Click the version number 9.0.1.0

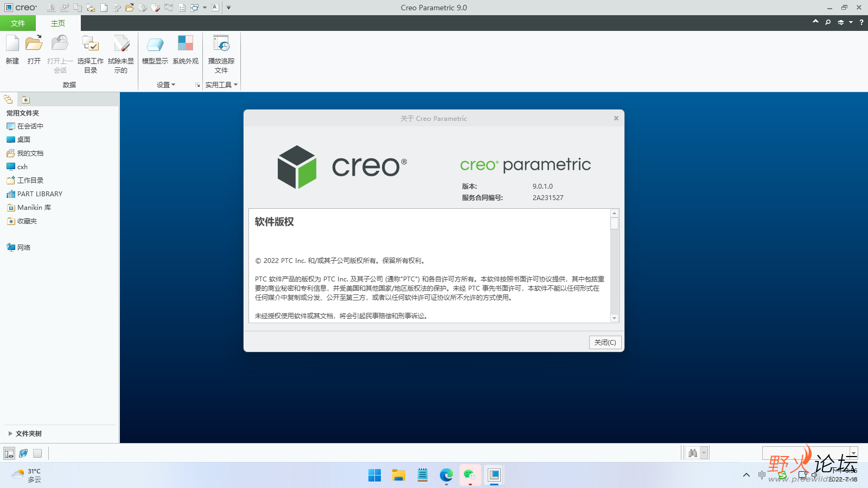[x=542, y=187]
